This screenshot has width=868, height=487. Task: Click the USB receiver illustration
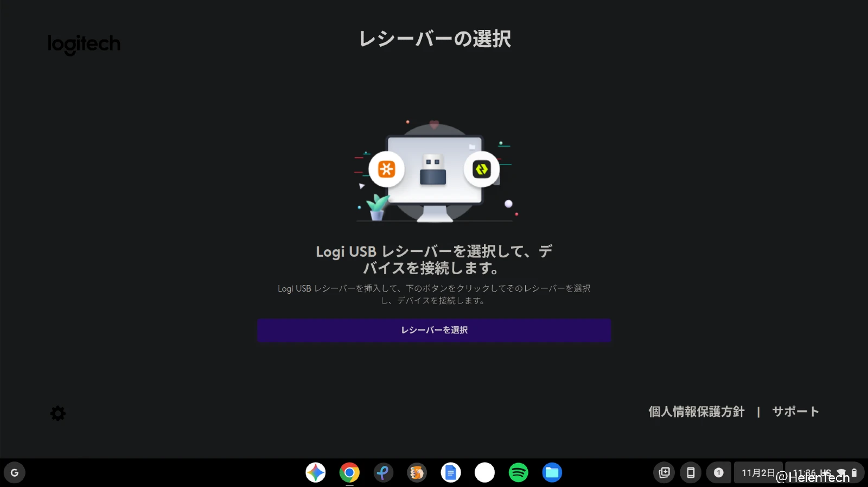(433, 170)
